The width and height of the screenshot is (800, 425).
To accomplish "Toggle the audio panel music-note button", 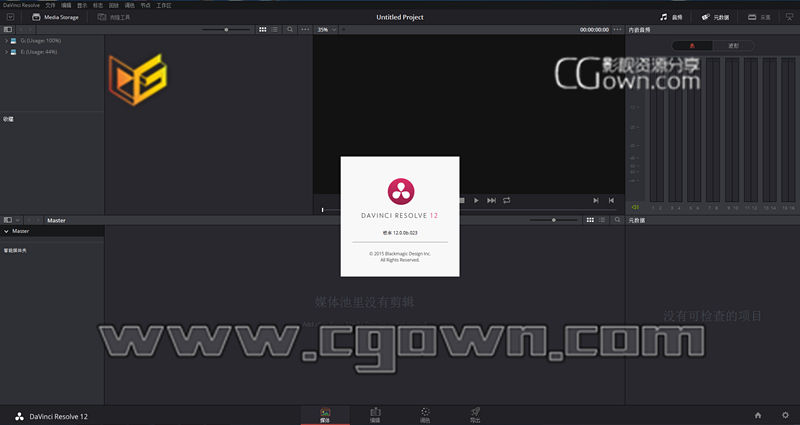I will pos(671,17).
